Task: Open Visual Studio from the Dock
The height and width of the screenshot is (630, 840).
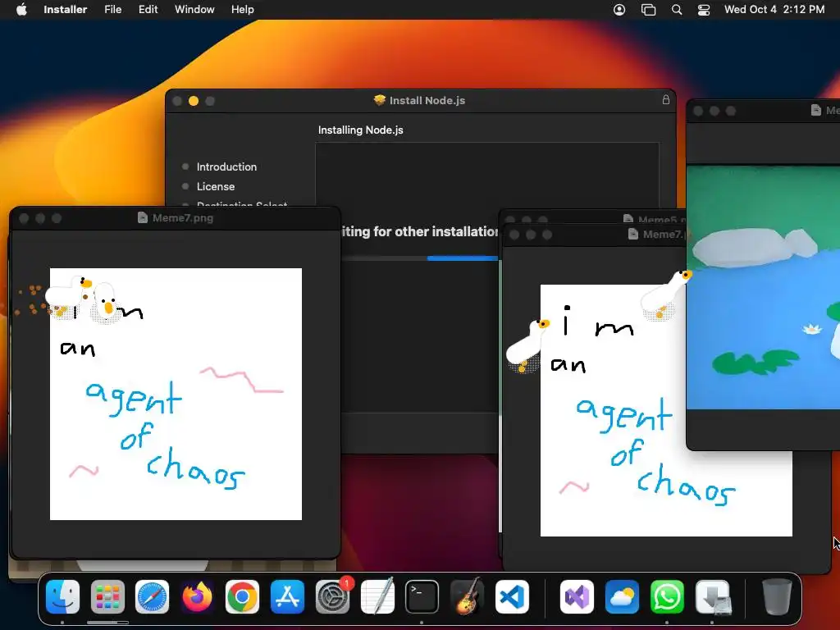Action: point(577,597)
